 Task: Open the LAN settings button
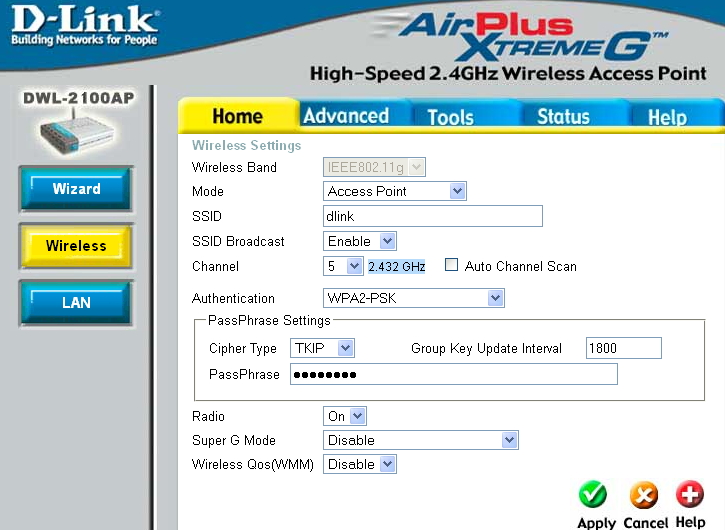[76, 302]
